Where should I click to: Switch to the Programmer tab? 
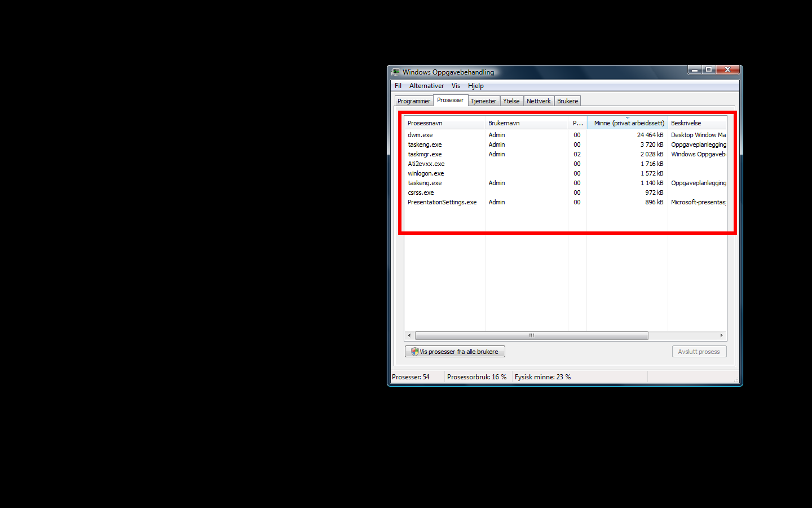(414, 101)
